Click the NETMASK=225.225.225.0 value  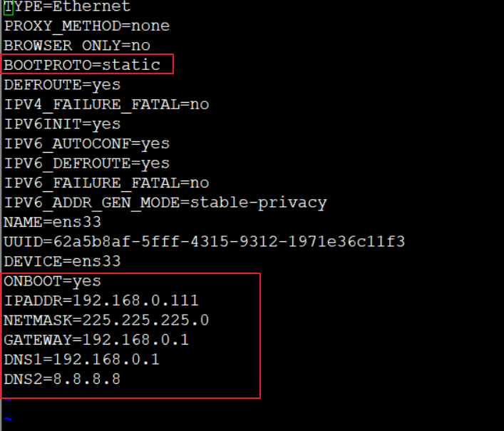coord(106,320)
